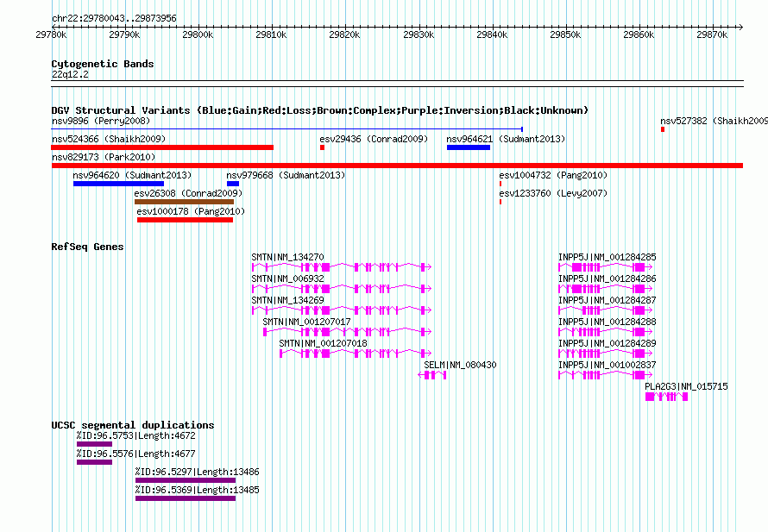The image size is (768, 532).
Task: Click the SMTN|NM_134270 gene label
Action: (x=287, y=257)
